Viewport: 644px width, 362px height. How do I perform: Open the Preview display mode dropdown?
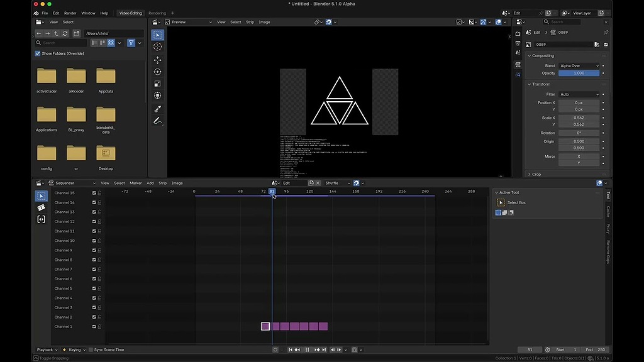[x=189, y=22]
